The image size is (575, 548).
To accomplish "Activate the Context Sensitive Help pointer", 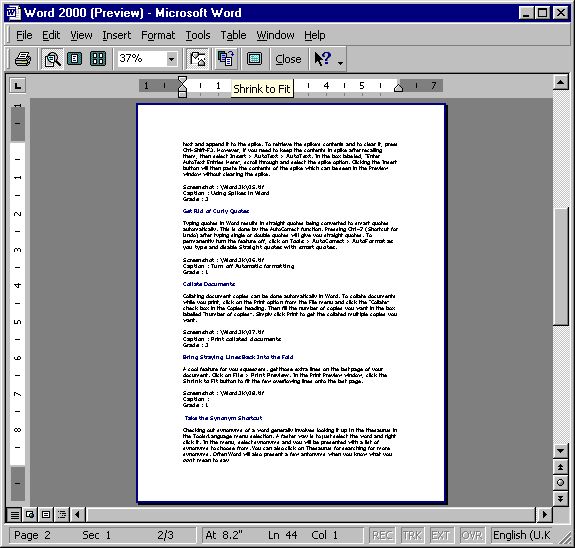I will pos(323,59).
